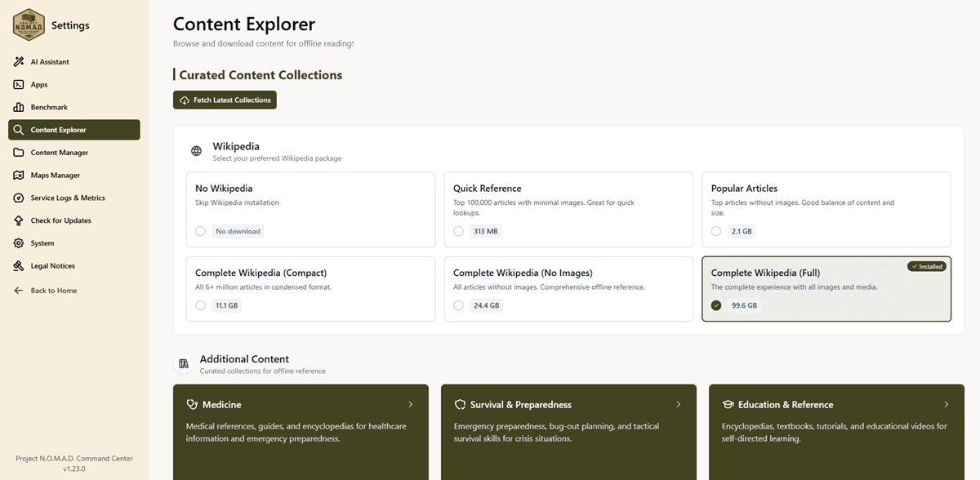Click the Check for Updates lightning icon

coord(18,220)
